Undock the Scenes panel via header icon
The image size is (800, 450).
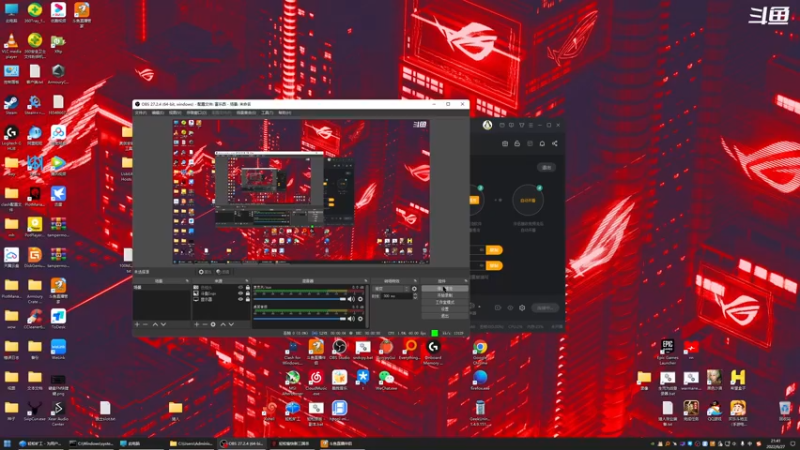(x=187, y=281)
